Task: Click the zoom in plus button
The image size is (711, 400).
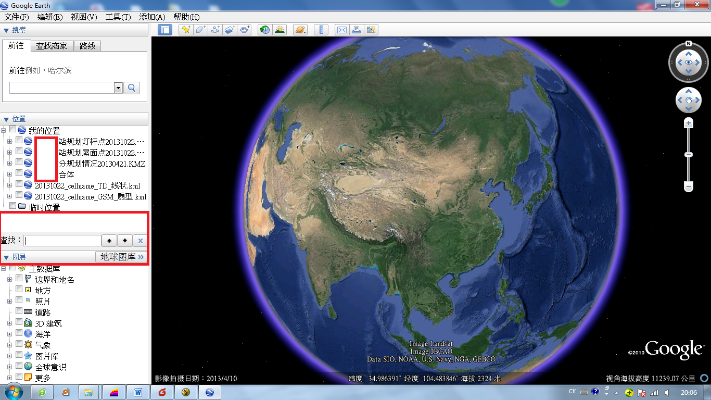Action: coord(688,123)
